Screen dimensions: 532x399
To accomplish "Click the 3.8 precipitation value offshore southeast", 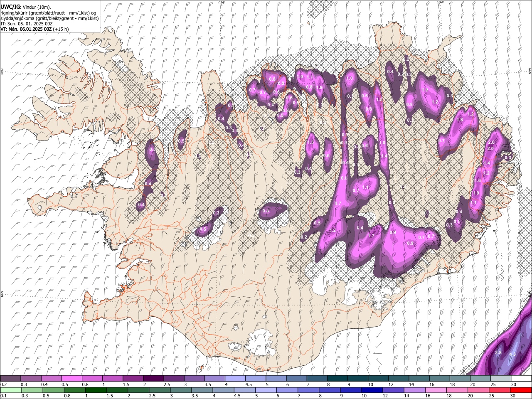I will point(499,352).
